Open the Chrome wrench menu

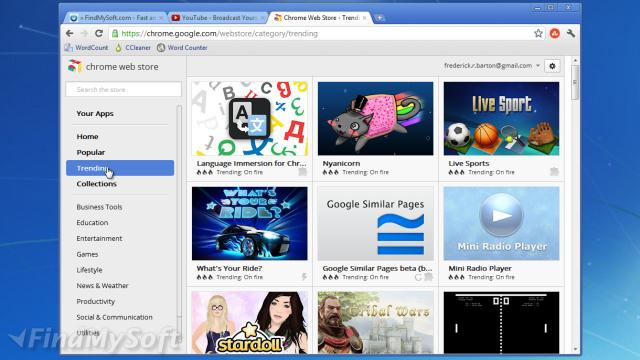(x=571, y=33)
